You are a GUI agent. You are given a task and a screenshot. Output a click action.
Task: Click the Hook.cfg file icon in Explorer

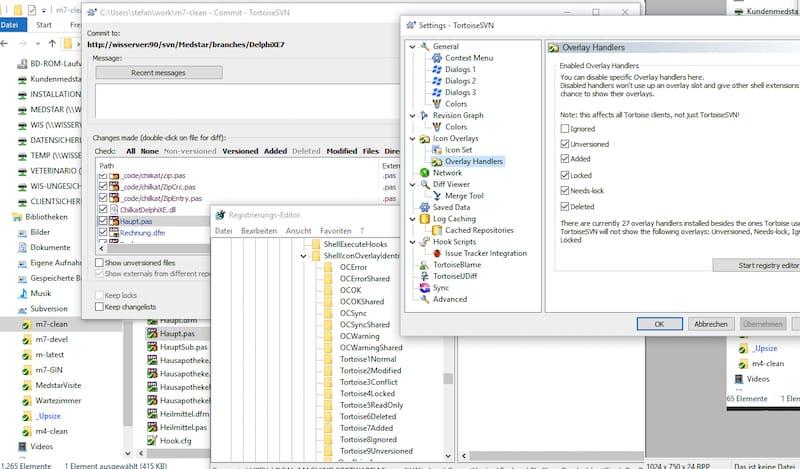click(152, 440)
